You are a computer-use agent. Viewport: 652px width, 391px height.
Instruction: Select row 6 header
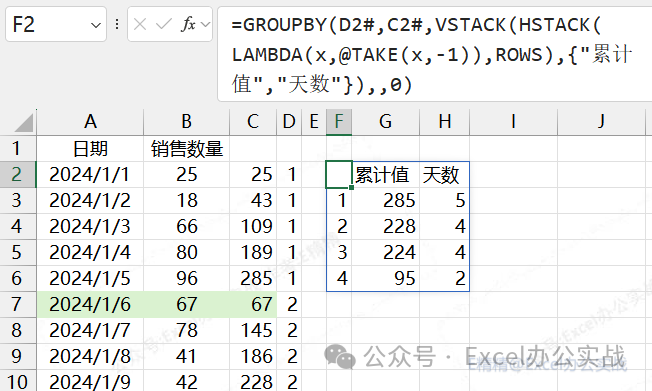pos(18,279)
